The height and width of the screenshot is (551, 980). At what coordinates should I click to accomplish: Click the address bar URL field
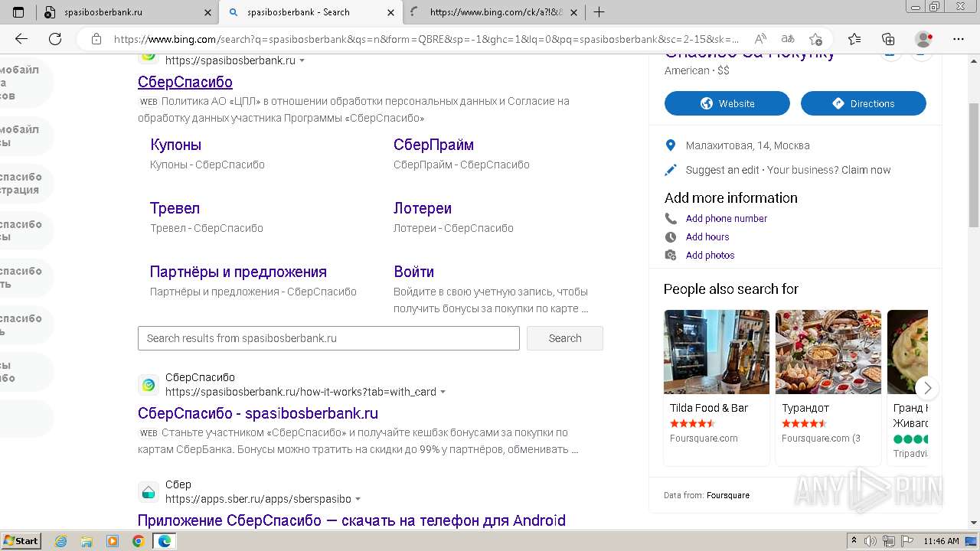[426, 39]
